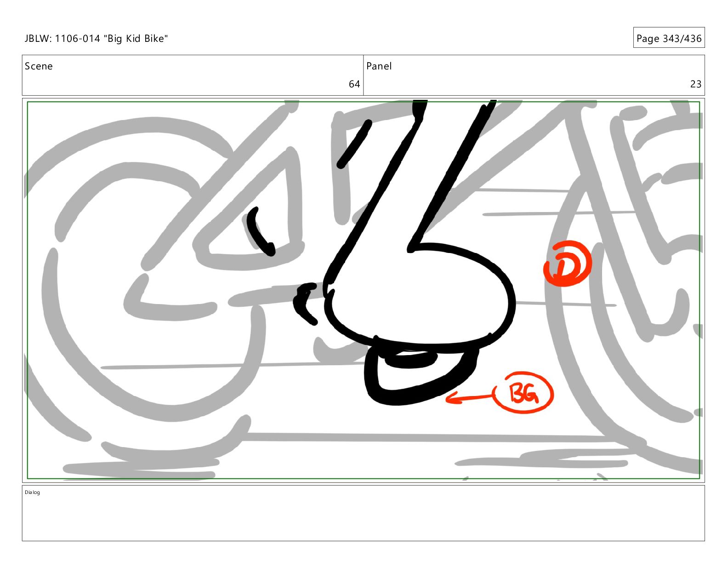Click scene number 64
Viewport: 728px width, 563px height.
(x=354, y=84)
